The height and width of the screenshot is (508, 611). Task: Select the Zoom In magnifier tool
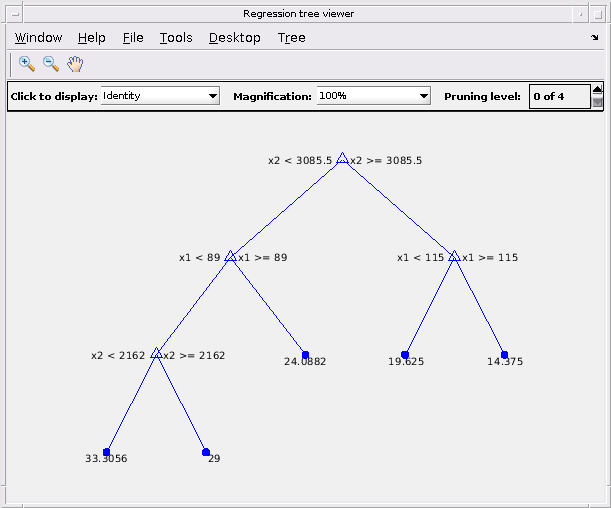26,64
